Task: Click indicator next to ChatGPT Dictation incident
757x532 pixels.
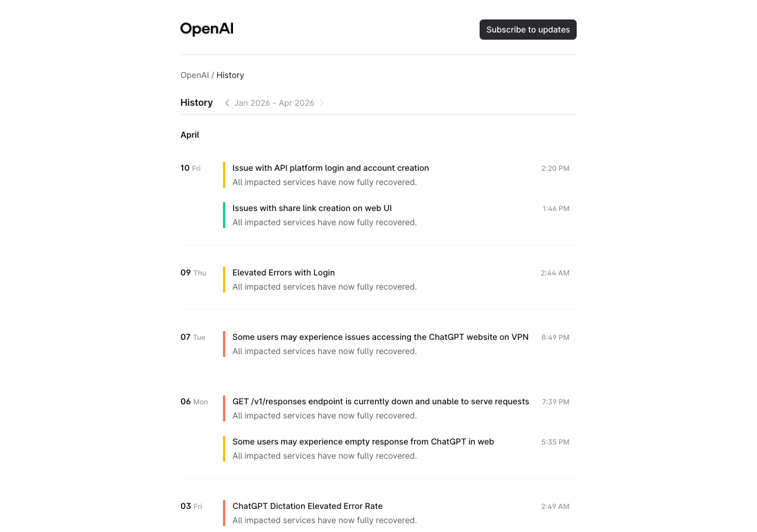Action: [224, 512]
